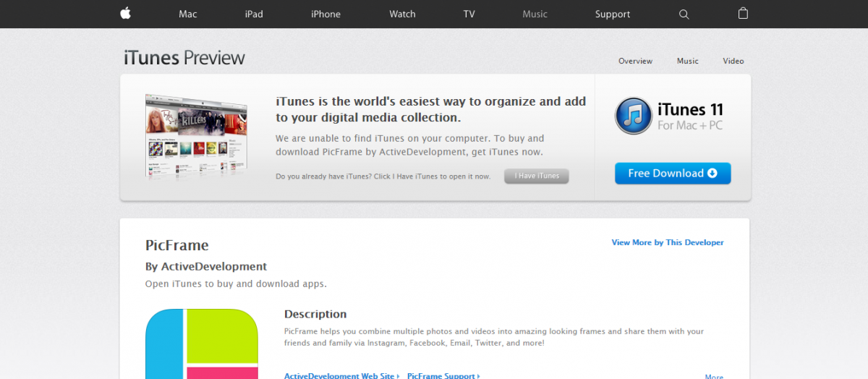Open the iPhone menu item

tap(325, 14)
